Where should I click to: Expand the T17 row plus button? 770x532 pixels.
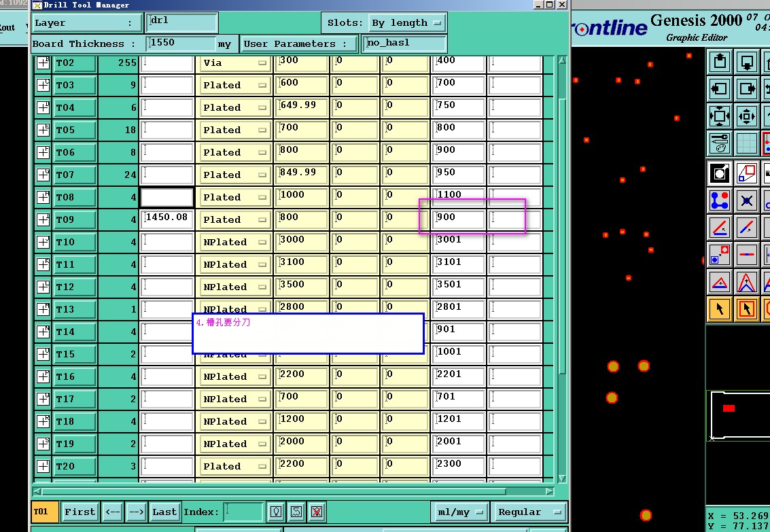tap(43, 399)
